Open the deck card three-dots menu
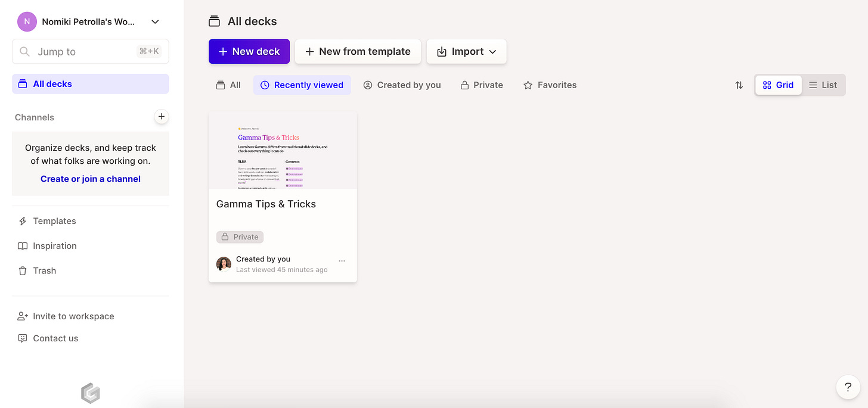The height and width of the screenshot is (408, 868). [342, 261]
